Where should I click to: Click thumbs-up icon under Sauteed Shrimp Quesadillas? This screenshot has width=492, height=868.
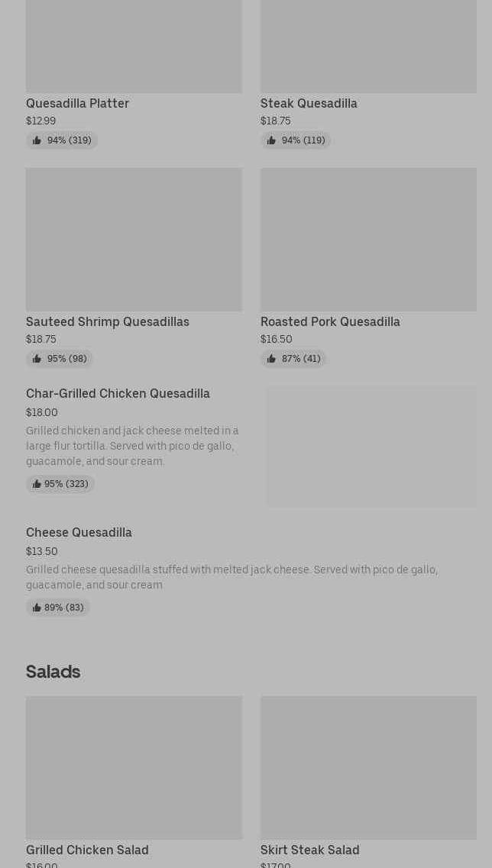coord(37,359)
